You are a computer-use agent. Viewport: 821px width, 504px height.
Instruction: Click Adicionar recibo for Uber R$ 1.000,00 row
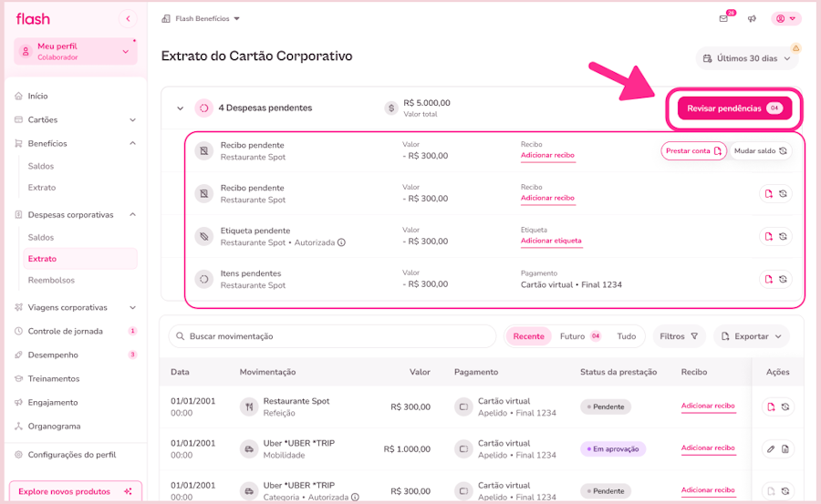coord(708,448)
